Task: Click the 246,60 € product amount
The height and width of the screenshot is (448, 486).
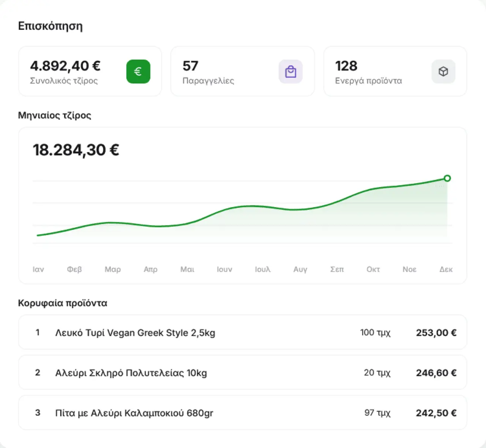Action: pos(436,373)
